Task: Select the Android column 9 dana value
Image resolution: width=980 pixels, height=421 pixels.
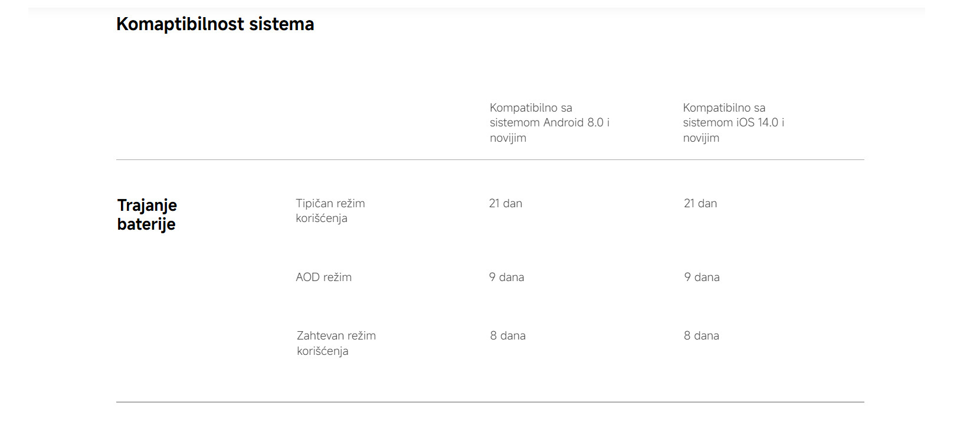Action: 506,277
